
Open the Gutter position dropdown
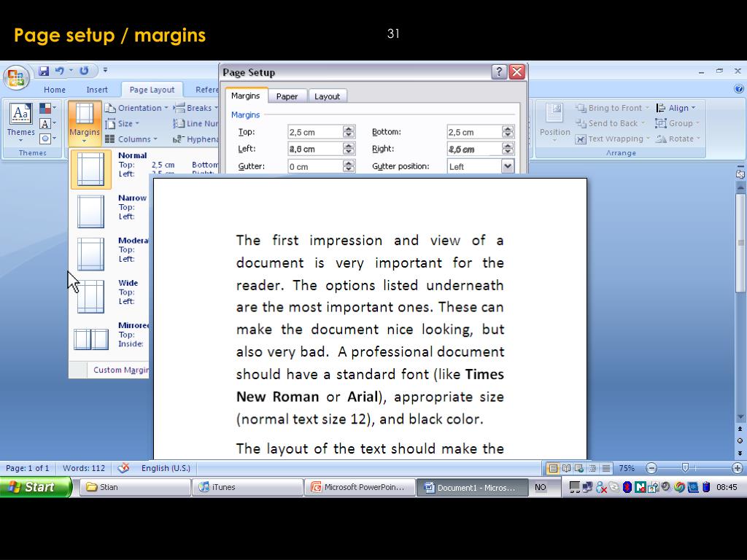click(508, 166)
